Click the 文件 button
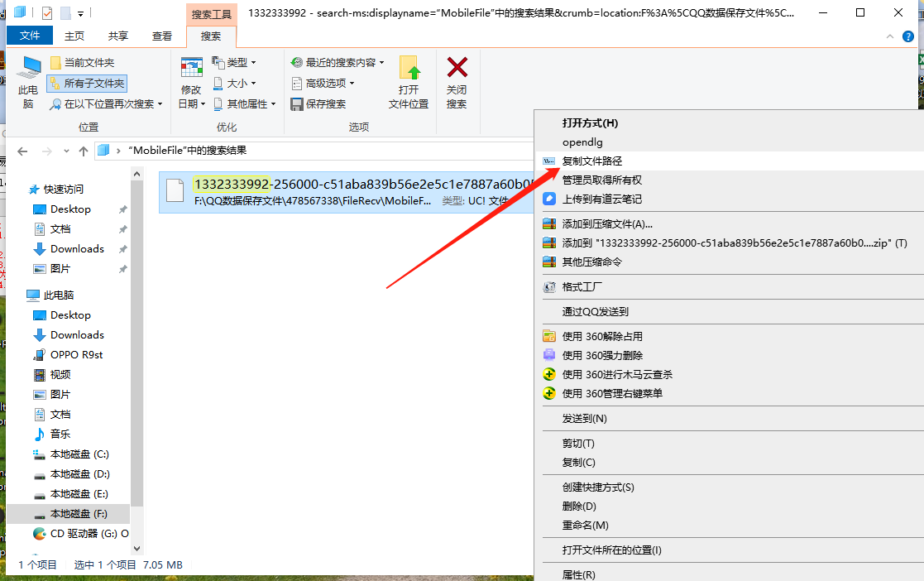 click(29, 35)
